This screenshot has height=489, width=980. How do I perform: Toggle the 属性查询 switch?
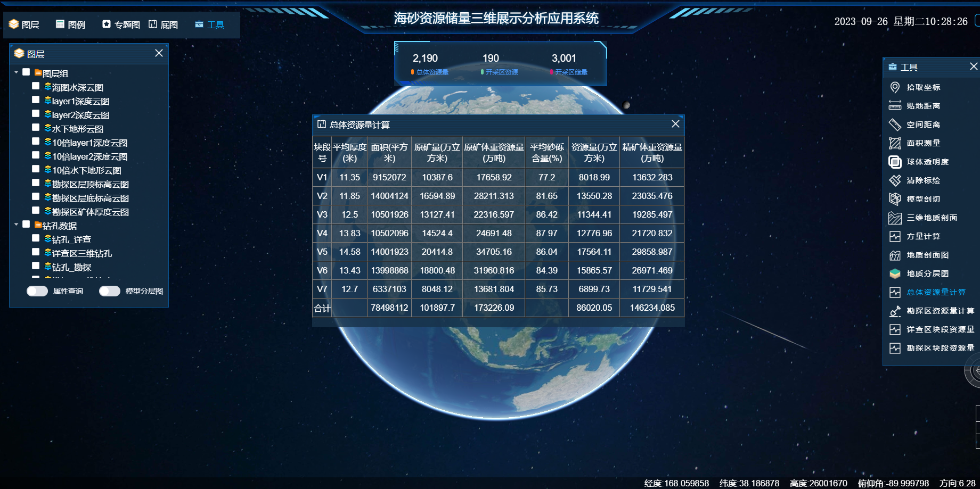point(37,291)
